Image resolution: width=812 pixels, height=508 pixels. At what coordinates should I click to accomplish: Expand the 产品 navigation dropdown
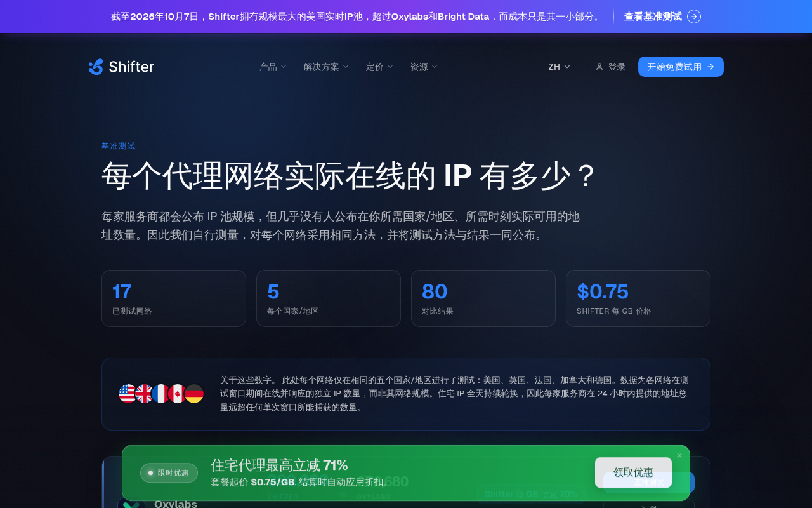pos(273,67)
